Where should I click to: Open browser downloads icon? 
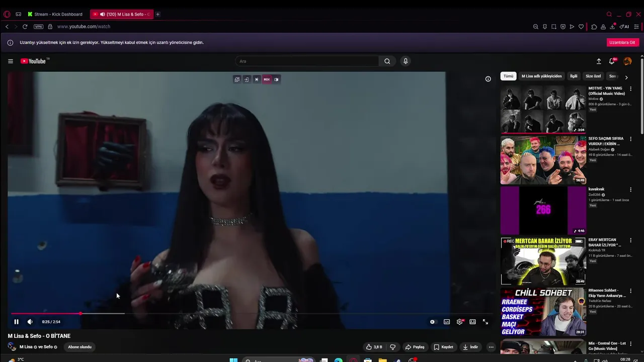[x=613, y=27]
